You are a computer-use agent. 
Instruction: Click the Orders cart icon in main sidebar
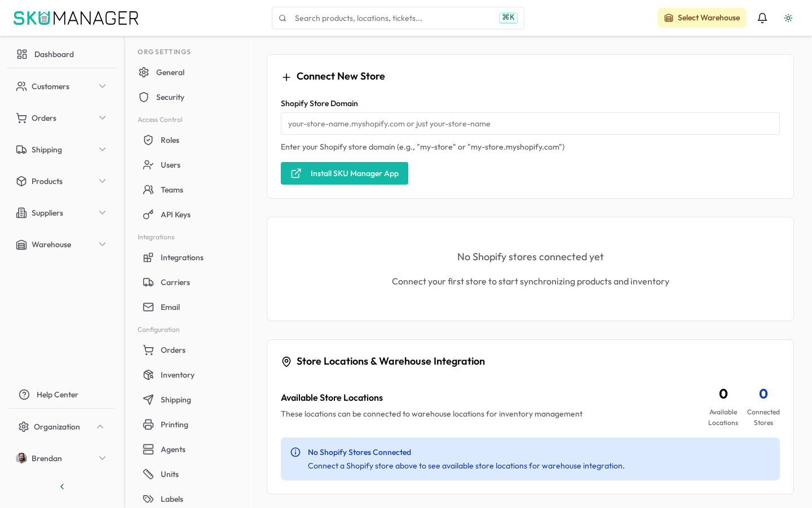21,118
